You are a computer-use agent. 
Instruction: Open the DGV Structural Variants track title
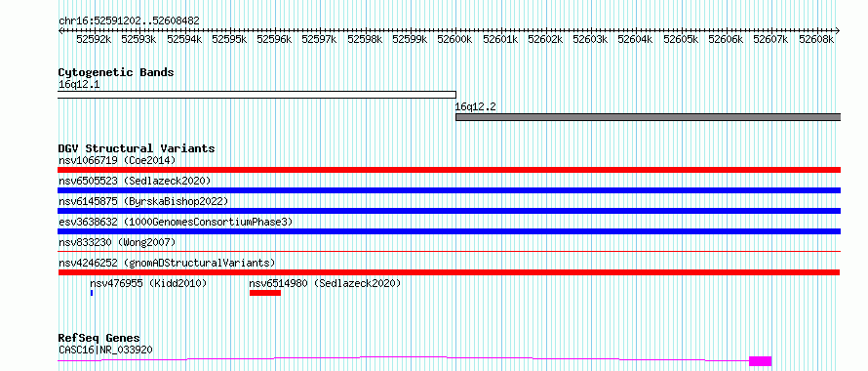(137, 148)
